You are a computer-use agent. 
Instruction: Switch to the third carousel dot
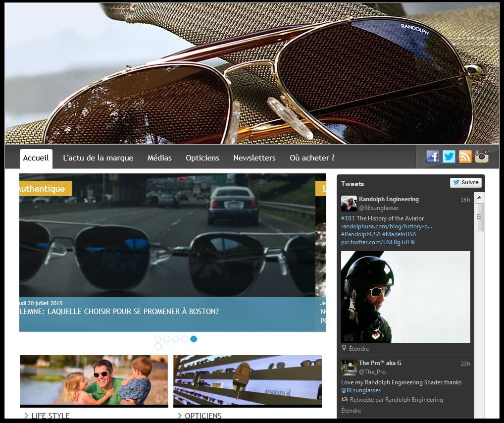(176, 339)
